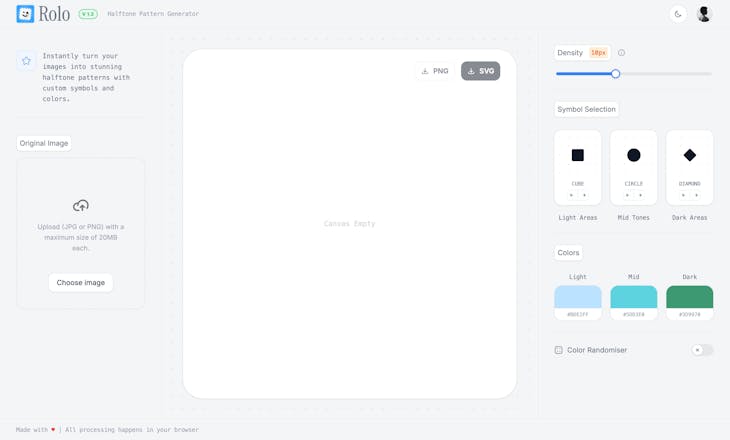730x440 pixels.
Task: Open the Light color swatch
Action: (x=578, y=297)
